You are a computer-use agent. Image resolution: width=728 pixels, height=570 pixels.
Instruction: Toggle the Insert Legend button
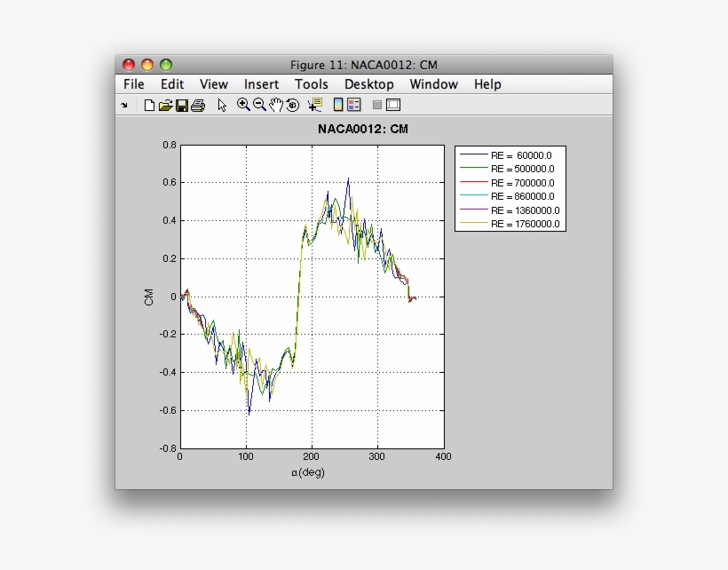point(353,105)
